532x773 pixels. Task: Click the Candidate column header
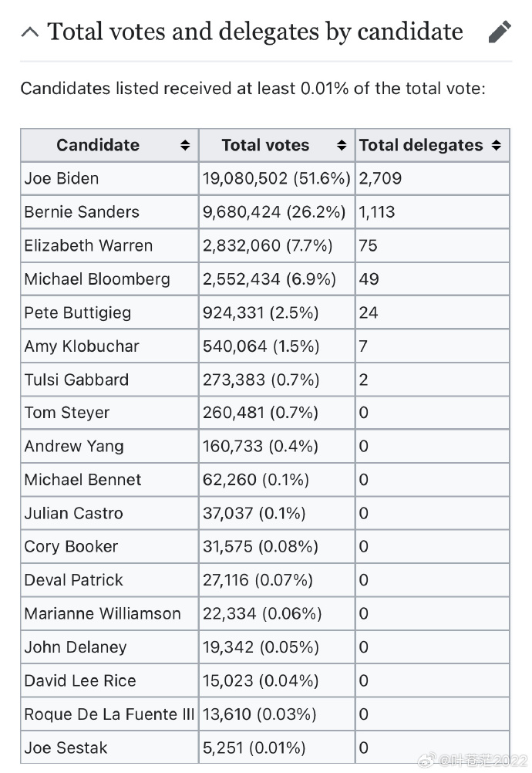[x=109, y=145]
